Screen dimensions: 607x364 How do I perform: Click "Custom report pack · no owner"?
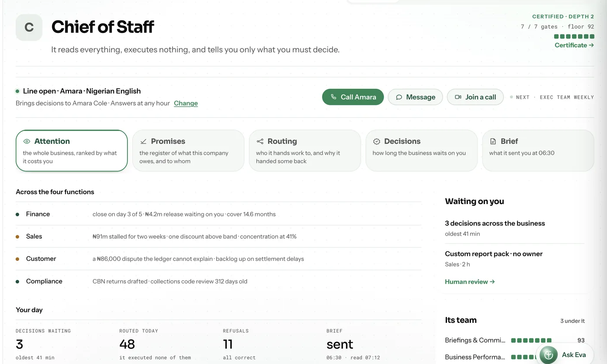(x=493, y=254)
